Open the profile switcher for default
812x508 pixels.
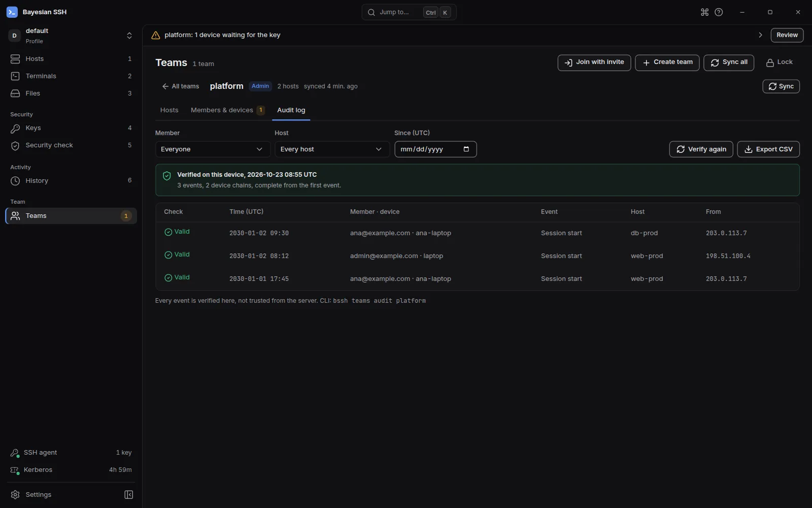tap(71, 36)
